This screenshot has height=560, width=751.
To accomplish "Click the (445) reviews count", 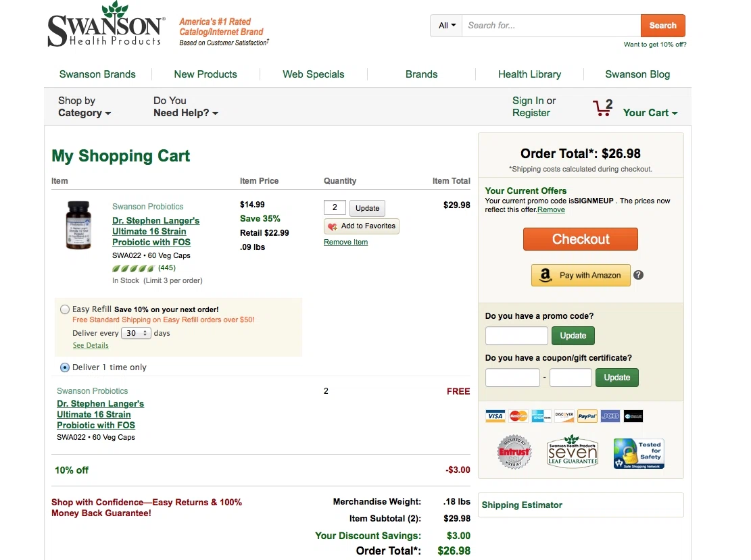I will pos(167,268).
